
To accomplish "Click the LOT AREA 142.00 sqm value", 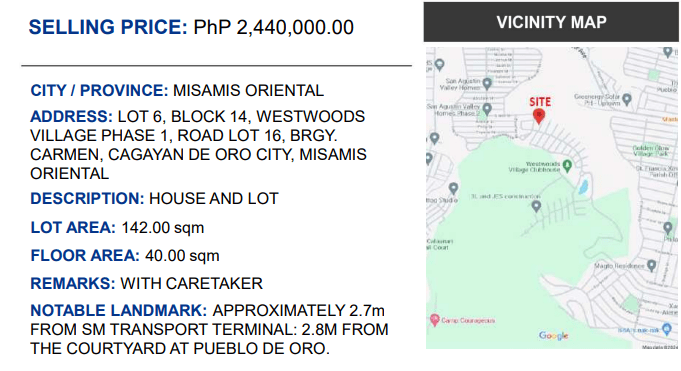I will click(163, 228).
